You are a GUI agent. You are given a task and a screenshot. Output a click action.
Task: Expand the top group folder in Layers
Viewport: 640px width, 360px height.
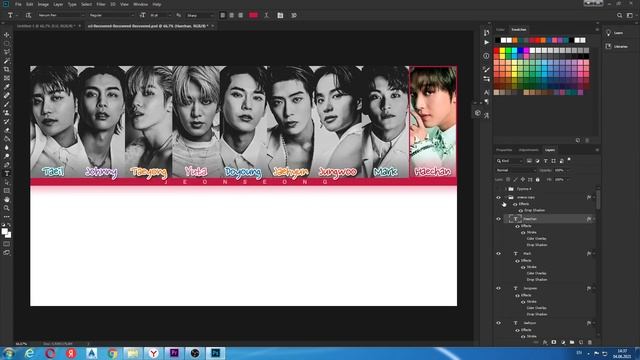pyautogui.click(x=506, y=189)
